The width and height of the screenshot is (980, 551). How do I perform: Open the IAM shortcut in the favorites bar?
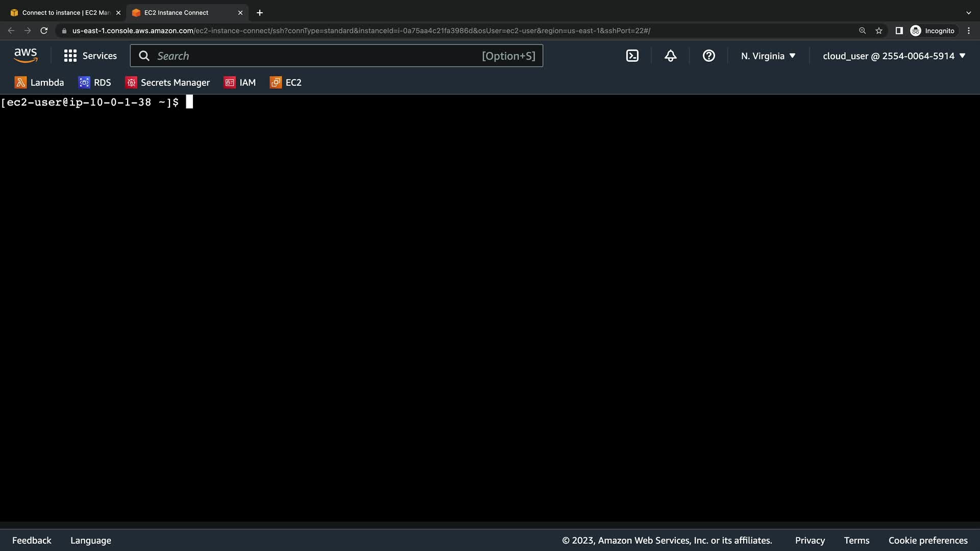point(239,83)
